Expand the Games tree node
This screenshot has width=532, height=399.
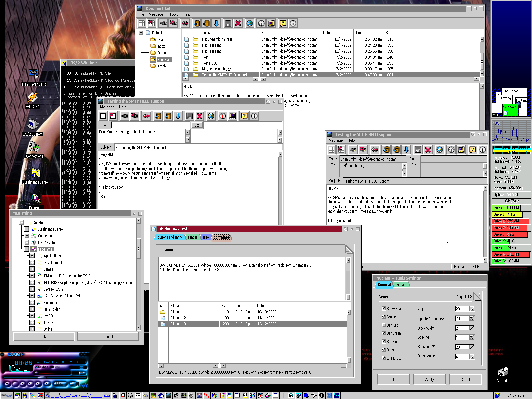(x=32, y=269)
